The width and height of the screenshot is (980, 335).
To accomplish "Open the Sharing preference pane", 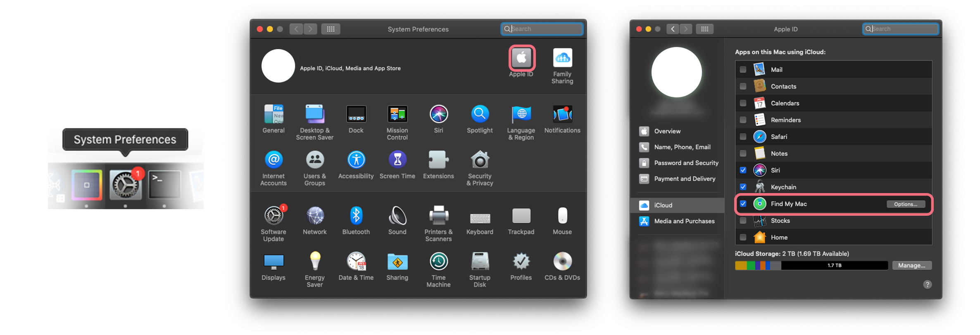I will (x=397, y=261).
